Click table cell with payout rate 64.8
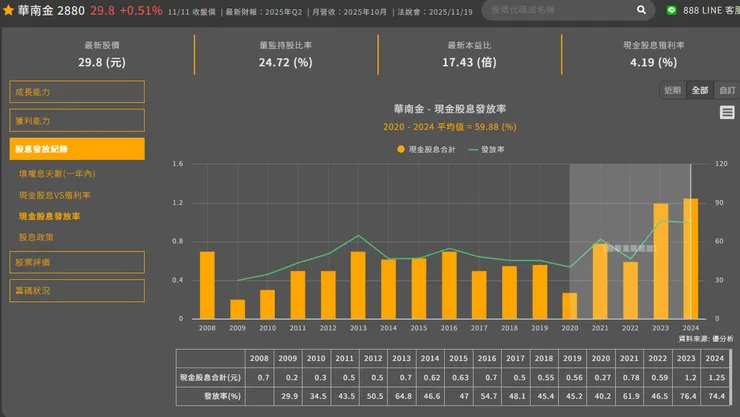 pos(403,396)
